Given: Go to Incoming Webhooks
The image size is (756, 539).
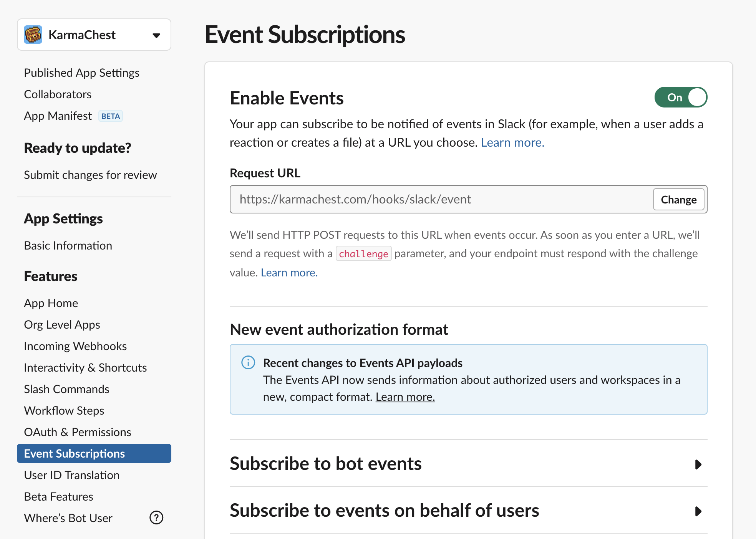Looking at the screenshot, I should pos(75,346).
